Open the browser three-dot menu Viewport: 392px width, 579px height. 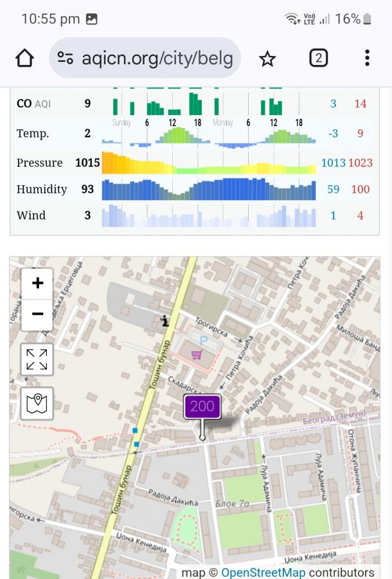coord(367,59)
